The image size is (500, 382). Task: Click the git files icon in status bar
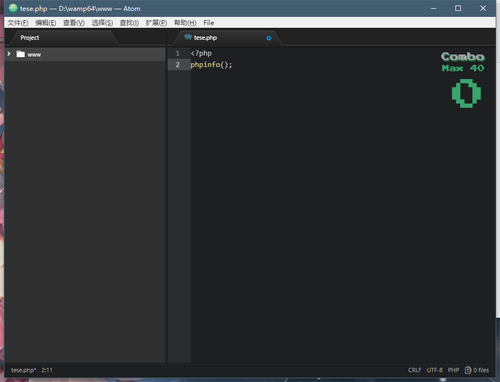[x=468, y=370]
